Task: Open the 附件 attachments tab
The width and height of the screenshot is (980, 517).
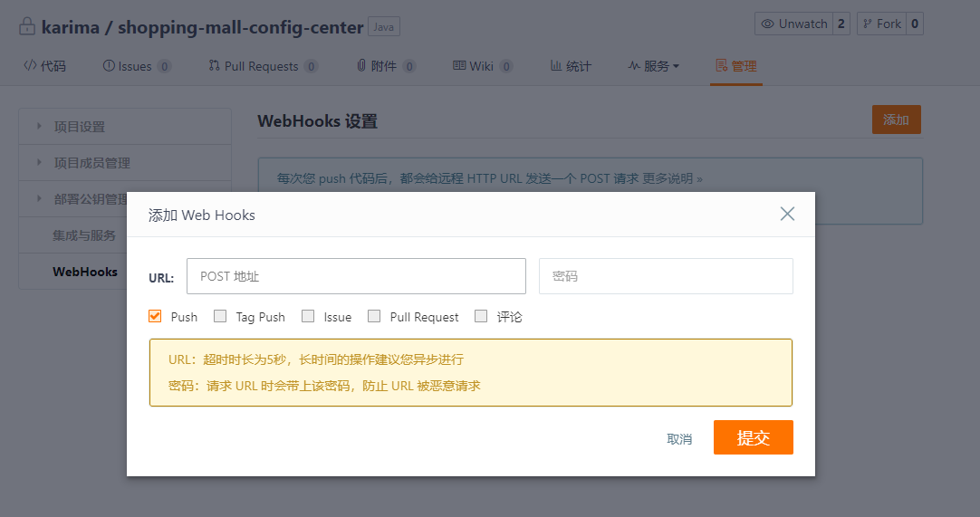Action: click(386, 65)
